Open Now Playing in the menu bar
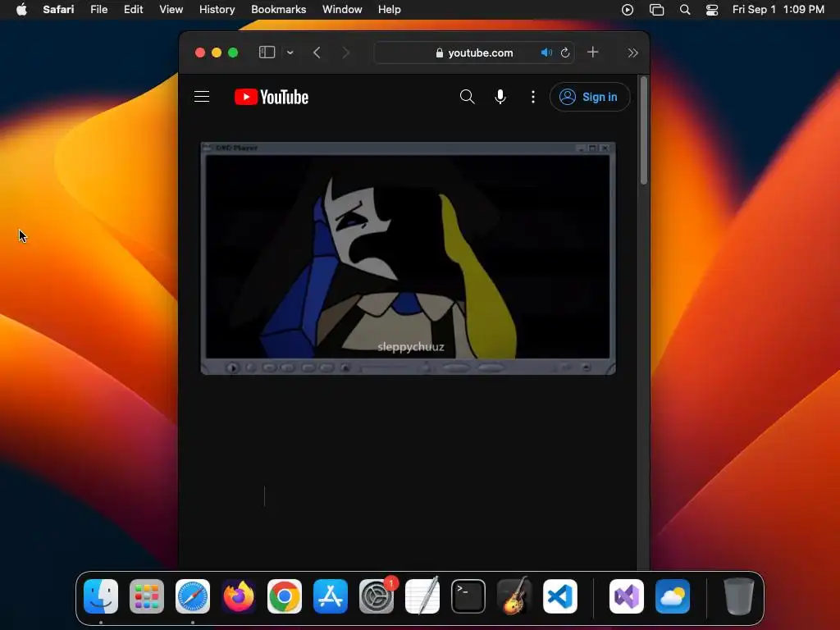Viewport: 840px width, 630px height. click(x=628, y=9)
